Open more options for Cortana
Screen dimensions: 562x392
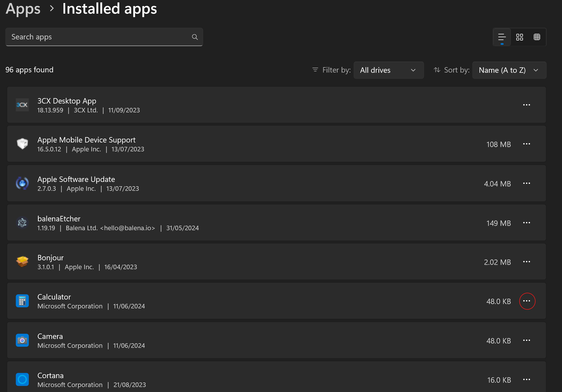[x=526, y=379]
